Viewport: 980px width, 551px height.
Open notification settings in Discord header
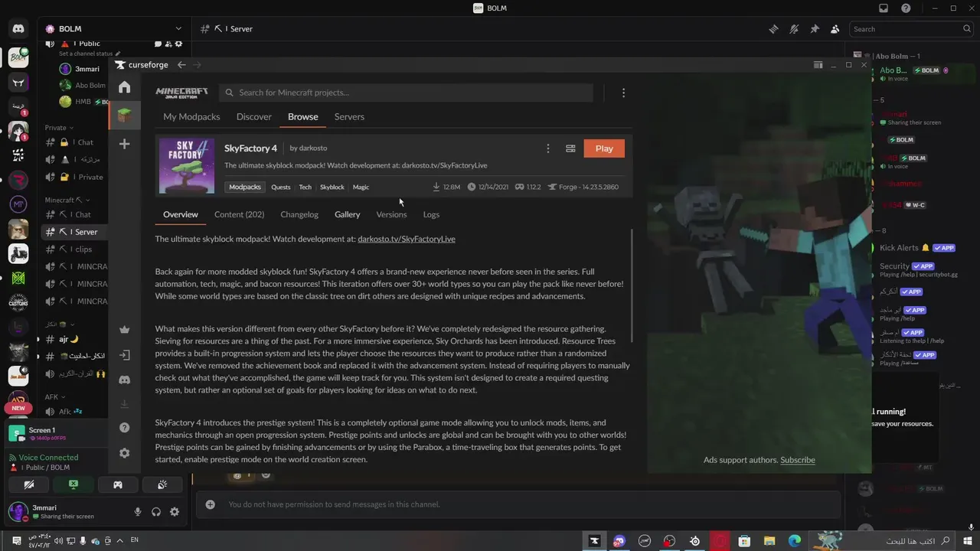click(x=794, y=29)
